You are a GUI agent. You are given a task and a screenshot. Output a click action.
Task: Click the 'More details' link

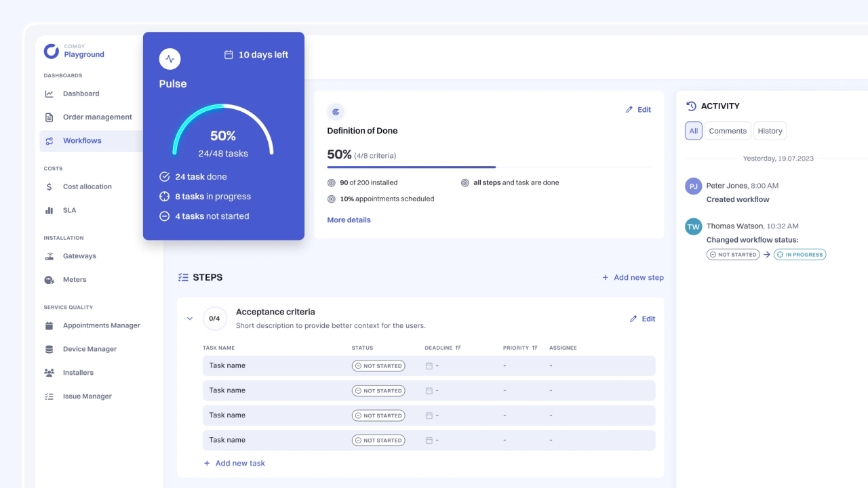coord(349,220)
